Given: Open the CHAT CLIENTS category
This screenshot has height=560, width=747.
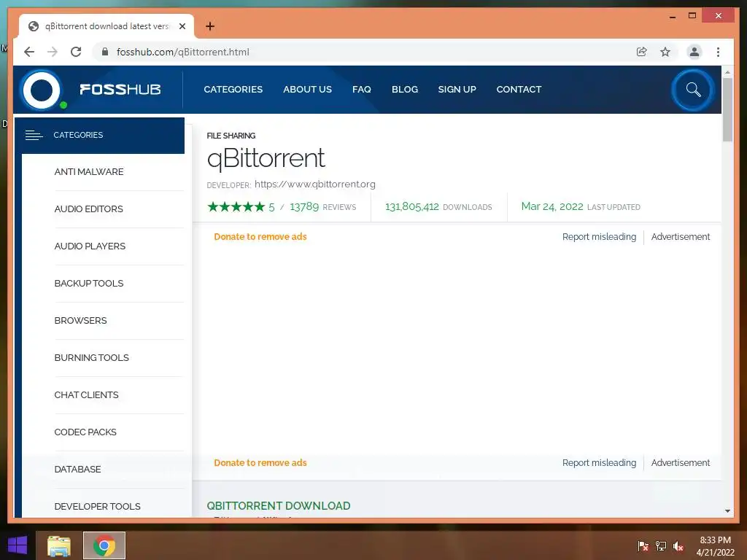Looking at the screenshot, I should (x=86, y=394).
